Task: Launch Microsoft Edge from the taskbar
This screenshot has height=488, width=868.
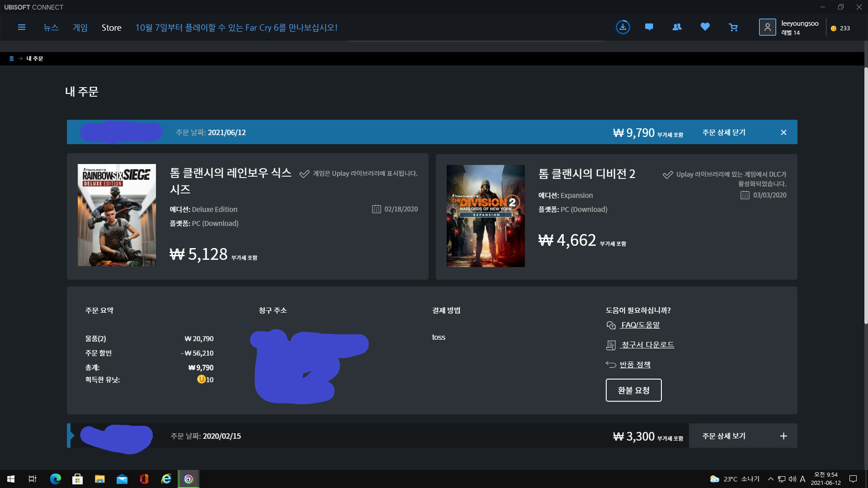Action: 55,479
